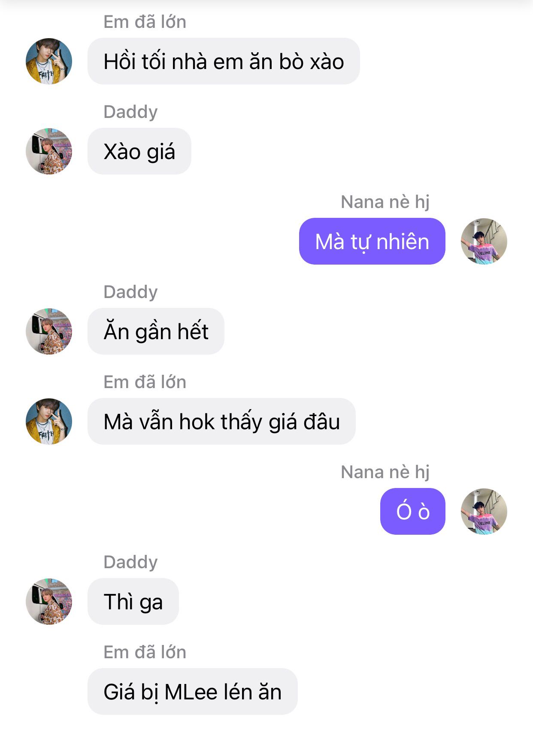Tap avatar beside 'Mà vẫn hok thấy giá đâu'
533x756 pixels.
(x=49, y=422)
